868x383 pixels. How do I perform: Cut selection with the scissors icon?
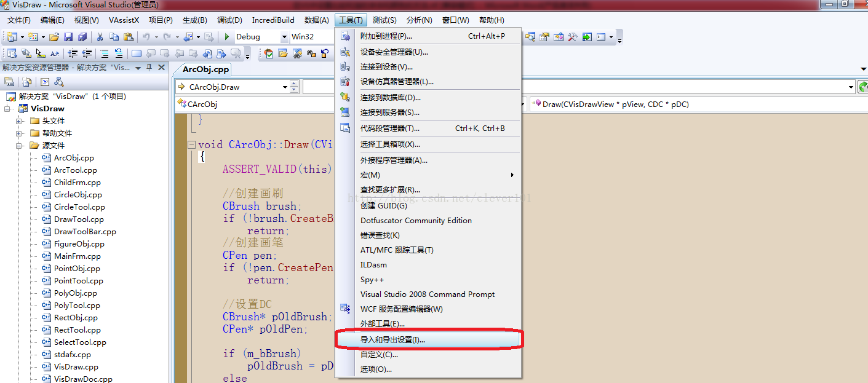coord(100,37)
